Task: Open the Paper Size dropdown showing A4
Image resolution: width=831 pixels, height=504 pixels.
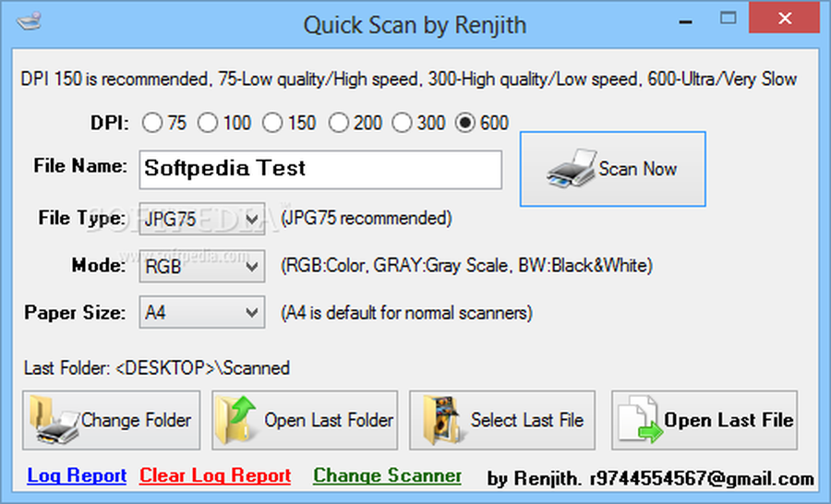Action: pos(202,313)
